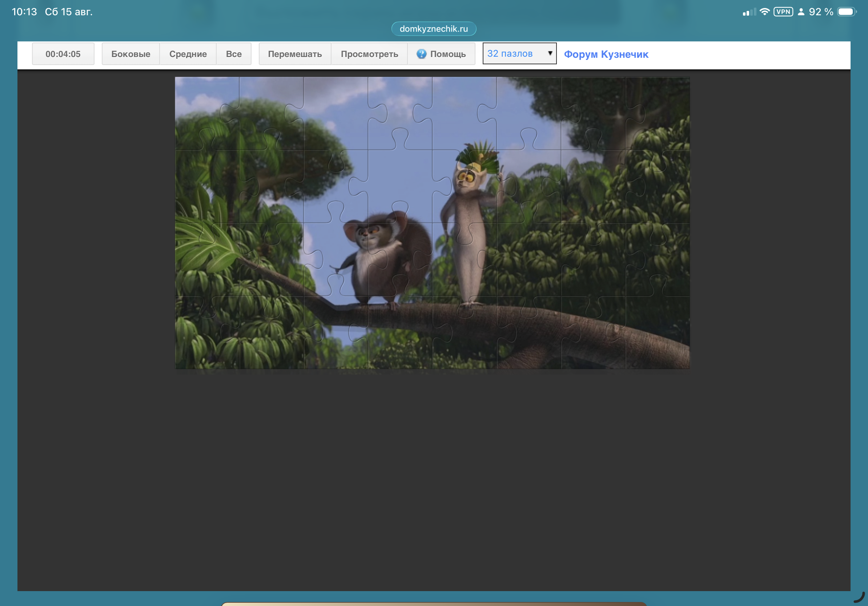Click the blue question mark Help icon
This screenshot has height=606, width=868.
tap(421, 54)
